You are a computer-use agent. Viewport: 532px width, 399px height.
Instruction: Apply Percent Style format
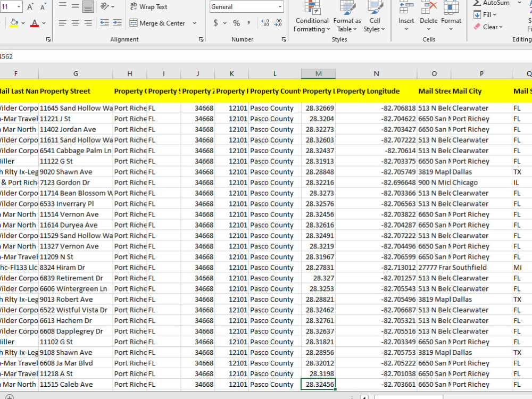(x=237, y=23)
